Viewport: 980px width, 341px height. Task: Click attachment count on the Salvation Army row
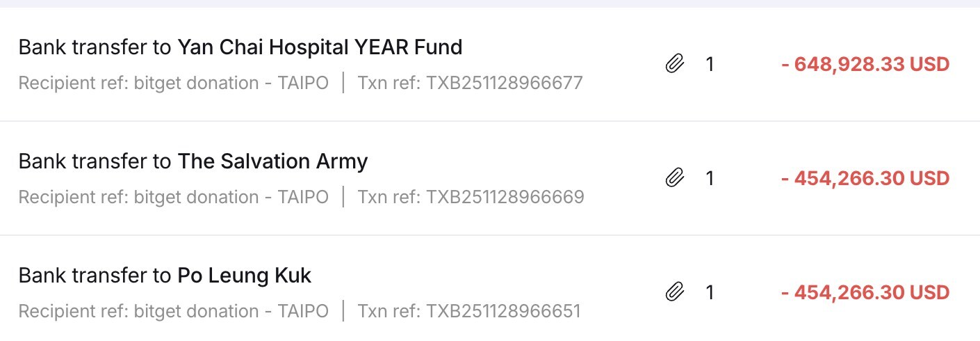[710, 179]
